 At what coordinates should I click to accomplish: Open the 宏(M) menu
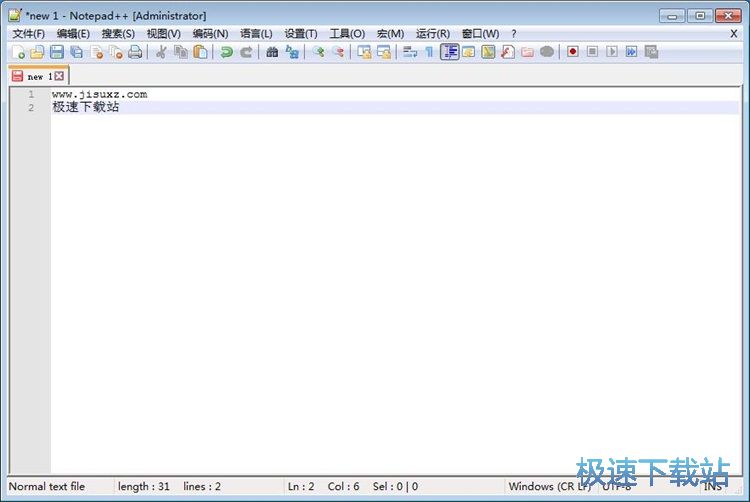(390, 33)
